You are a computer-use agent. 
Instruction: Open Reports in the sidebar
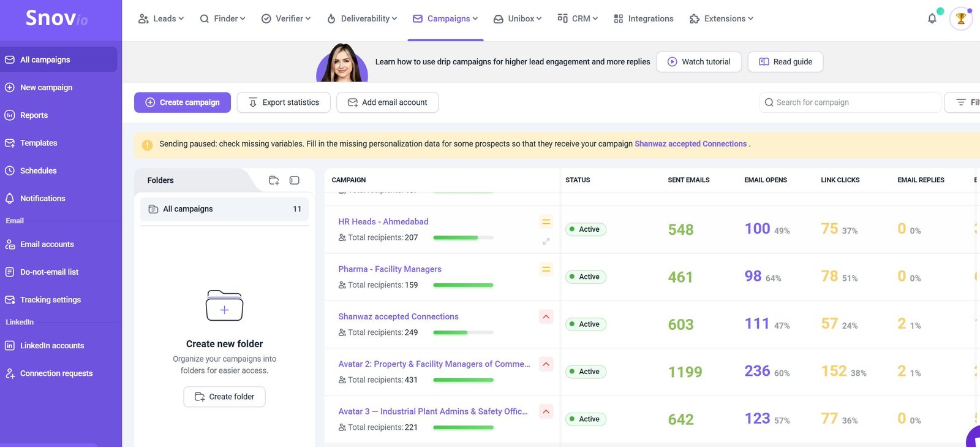34,115
